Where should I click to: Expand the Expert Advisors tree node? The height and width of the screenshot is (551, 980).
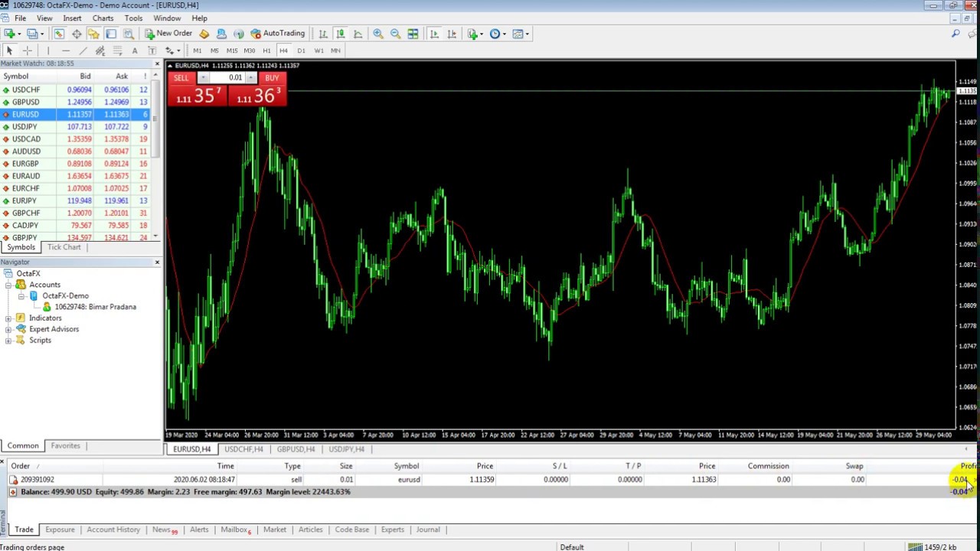tap(8, 329)
